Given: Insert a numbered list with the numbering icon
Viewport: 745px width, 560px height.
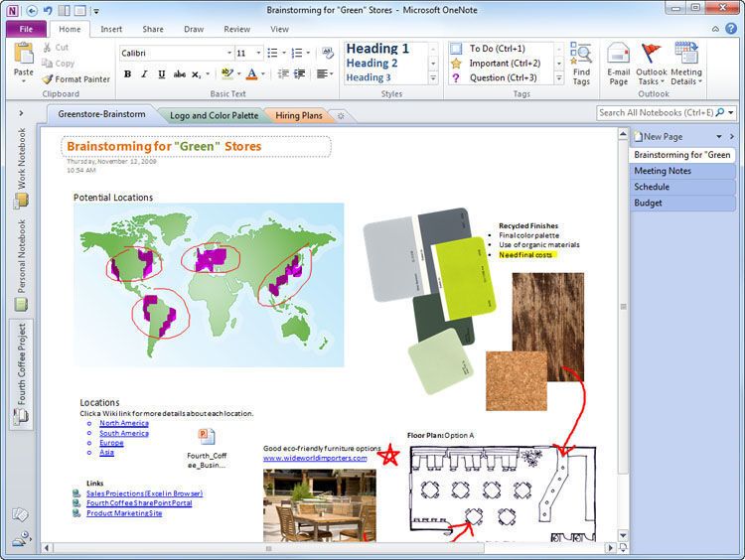Looking at the screenshot, I should point(296,53).
